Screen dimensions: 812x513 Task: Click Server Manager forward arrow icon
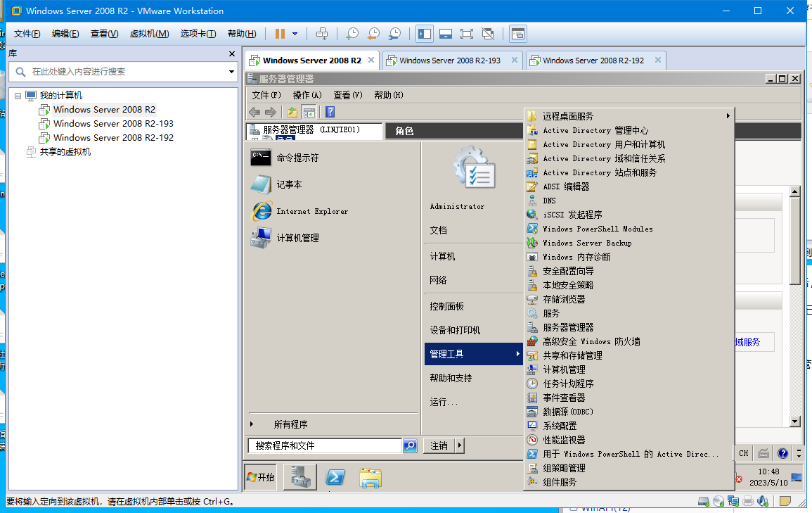click(x=271, y=112)
